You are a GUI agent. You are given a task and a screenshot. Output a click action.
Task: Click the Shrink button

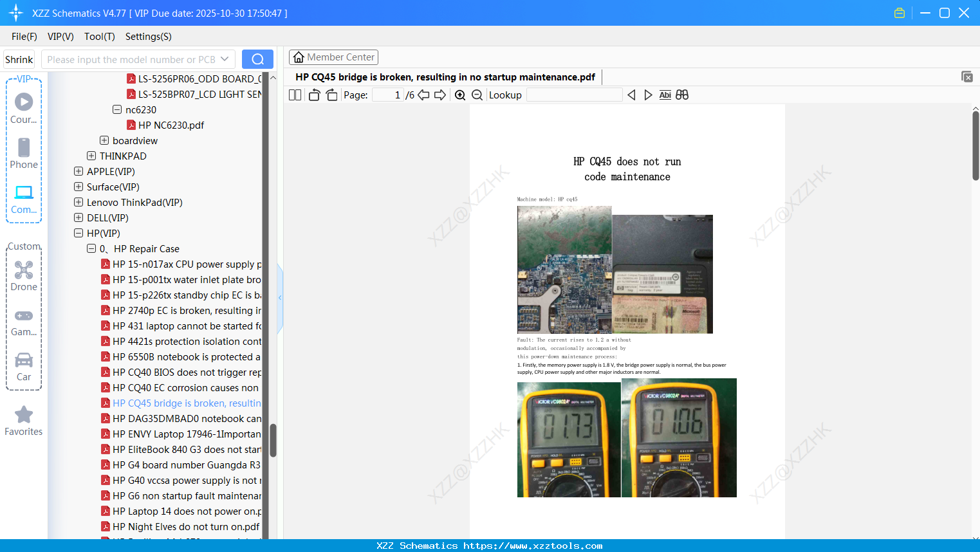[x=19, y=59]
